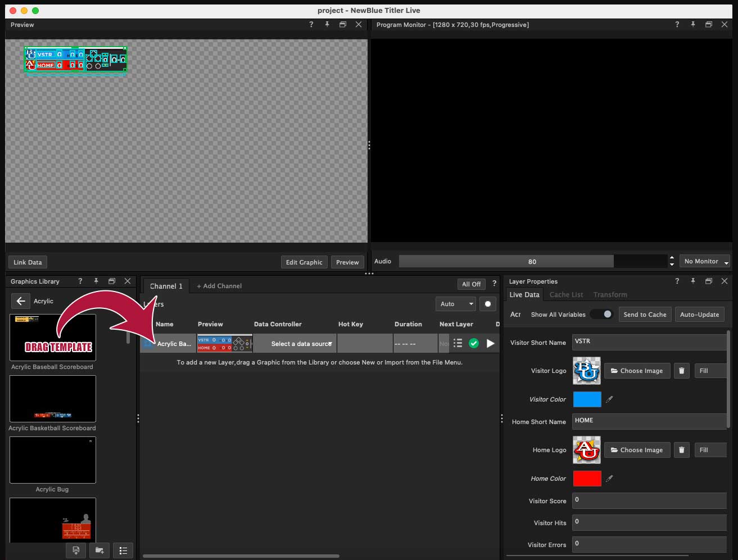Screen dimensions: 738x560
Task: Click the Add Channel tab
Action: pyautogui.click(x=219, y=286)
